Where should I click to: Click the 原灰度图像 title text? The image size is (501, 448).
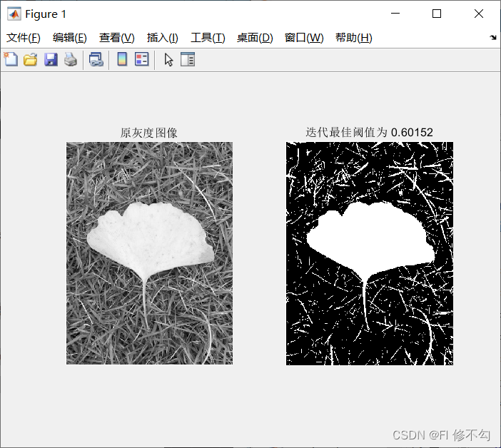(x=149, y=133)
